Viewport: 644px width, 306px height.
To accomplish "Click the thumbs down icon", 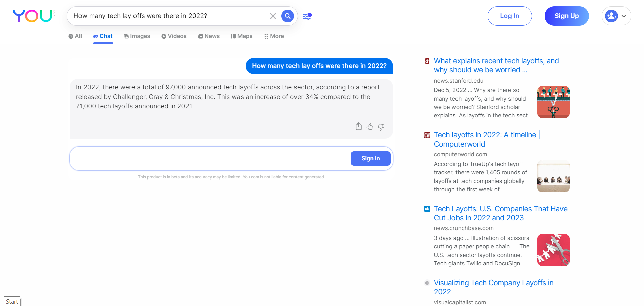I will [x=381, y=127].
